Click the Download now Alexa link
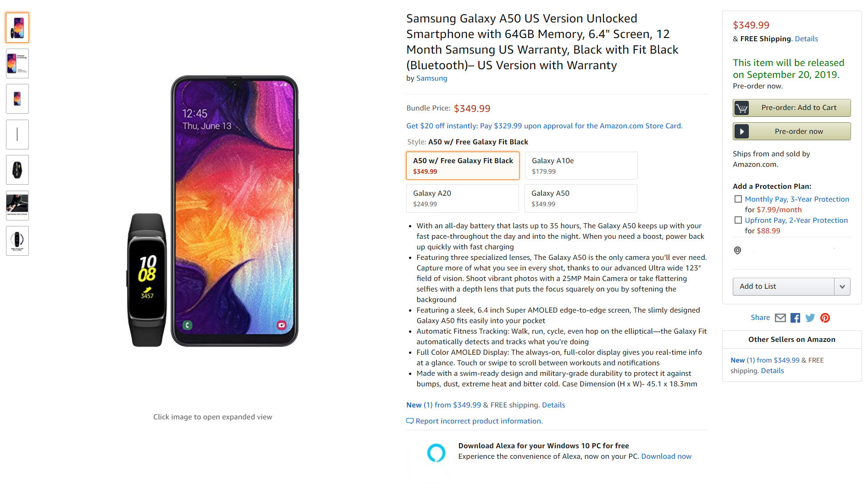The width and height of the screenshot is (868, 495). 666,456
